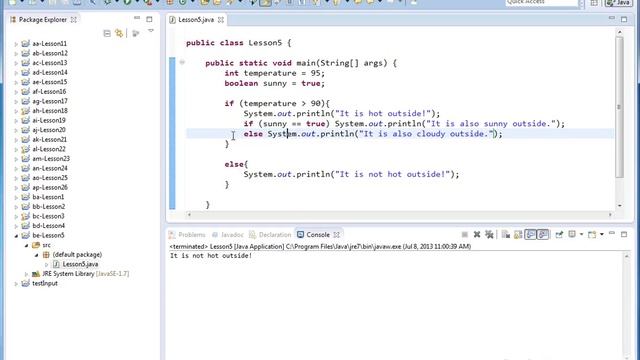This screenshot has height=360, width=640.
Task: Click the ao-Lesson25 project icon
Action: 25,178
